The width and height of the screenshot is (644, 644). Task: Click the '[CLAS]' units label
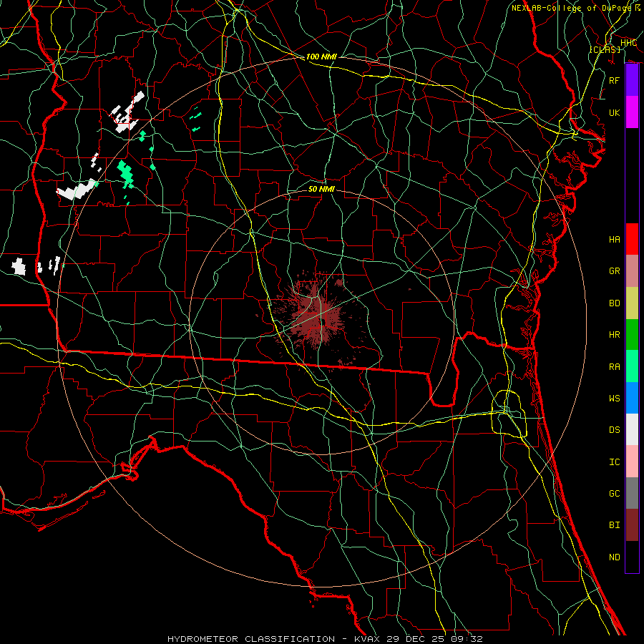[605, 49]
